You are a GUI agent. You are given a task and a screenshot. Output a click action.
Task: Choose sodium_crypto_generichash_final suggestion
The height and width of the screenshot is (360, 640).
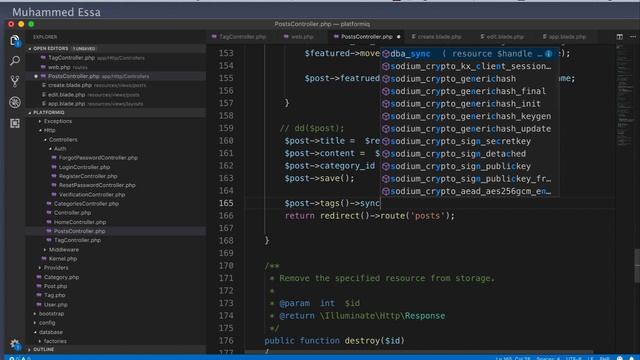pos(469,91)
